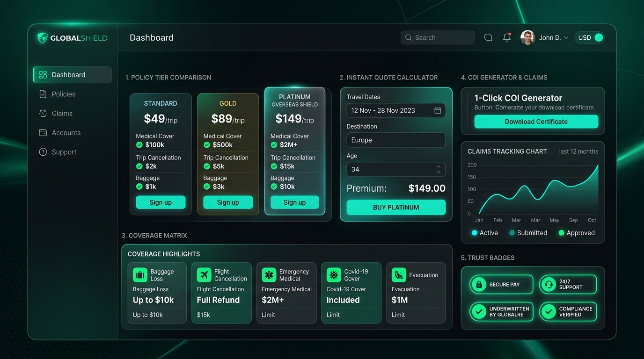
Task: Click the Age field showing 34
Action: [x=396, y=169]
